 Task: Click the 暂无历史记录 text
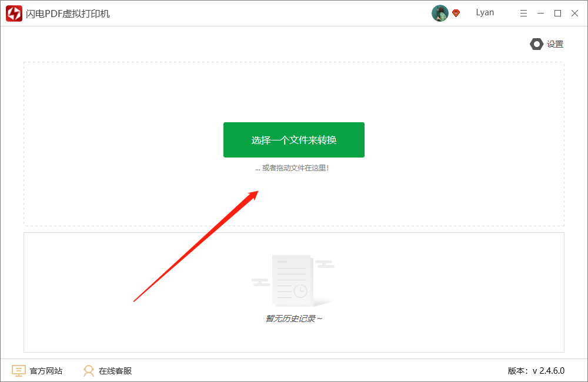(293, 319)
